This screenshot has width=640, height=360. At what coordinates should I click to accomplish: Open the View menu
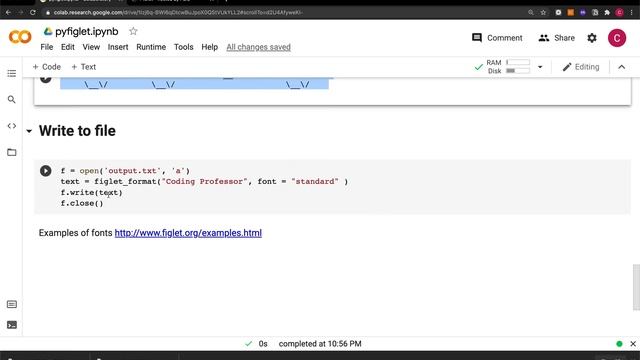tap(91, 47)
